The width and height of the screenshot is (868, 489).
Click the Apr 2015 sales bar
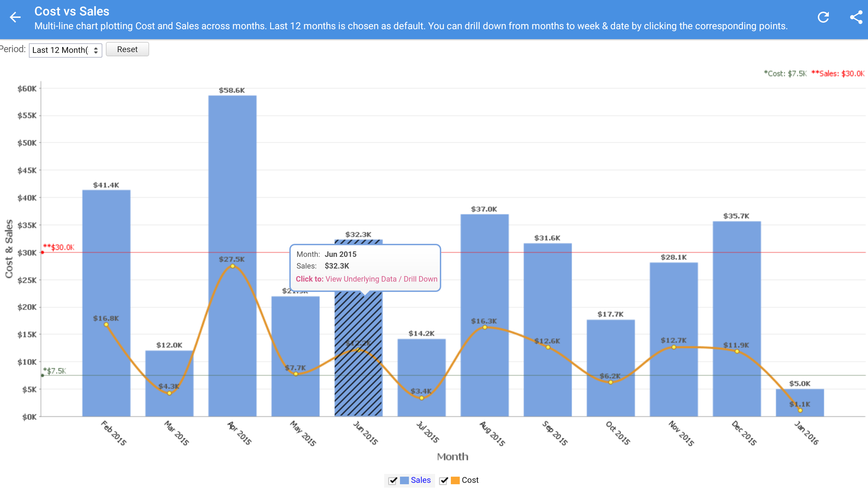click(232, 172)
